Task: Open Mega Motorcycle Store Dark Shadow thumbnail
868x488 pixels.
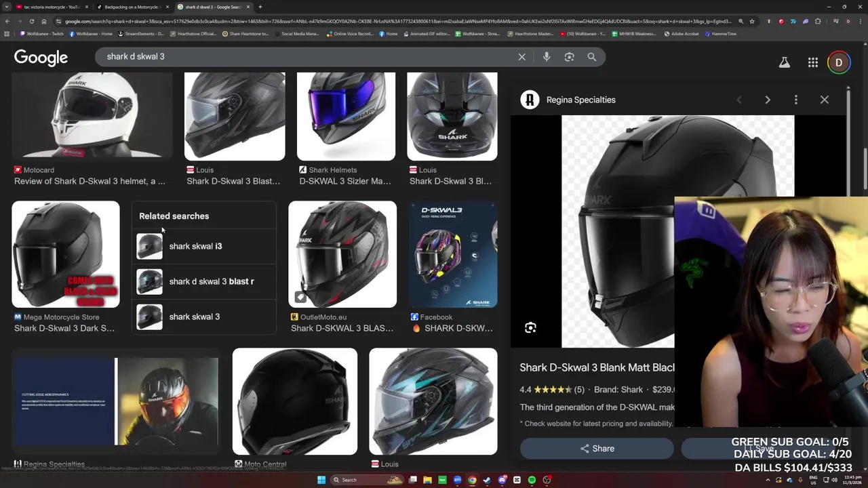Action: tap(66, 254)
